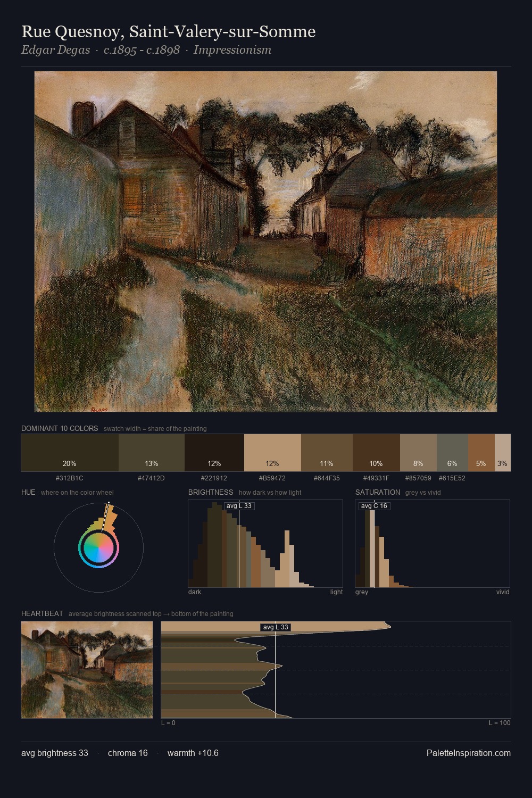Click hex code text '#47412D'
Viewport: 532px width, 798px height.
coord(151,478)
